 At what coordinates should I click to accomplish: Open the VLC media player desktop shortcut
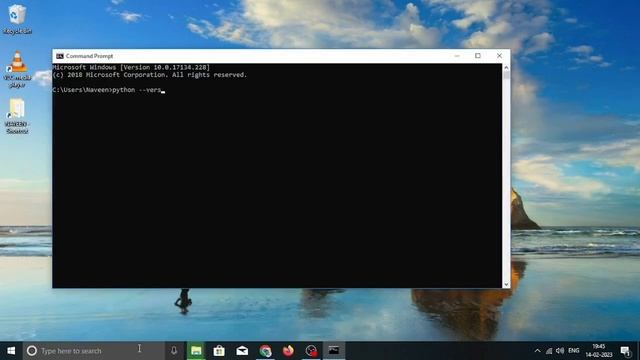tap(17, 69)
